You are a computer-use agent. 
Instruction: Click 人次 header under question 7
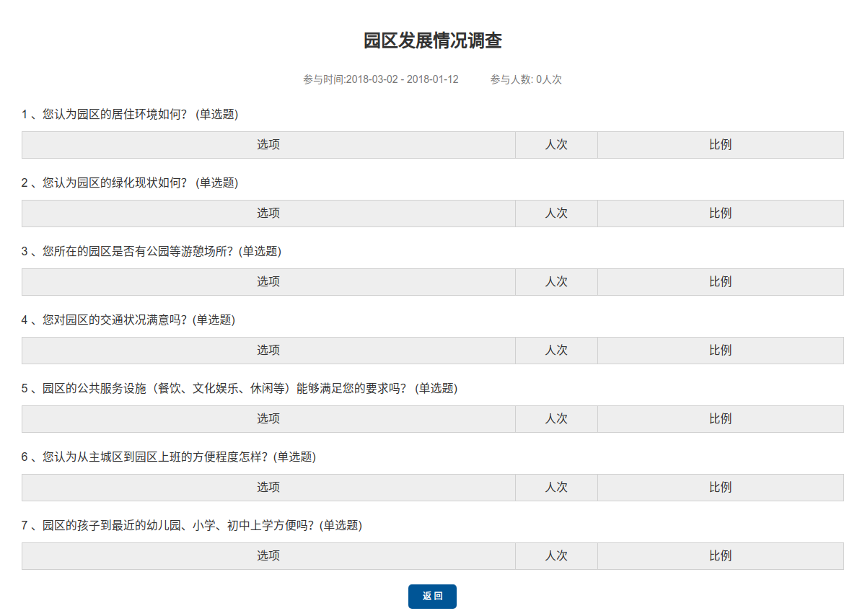[556, 556]
